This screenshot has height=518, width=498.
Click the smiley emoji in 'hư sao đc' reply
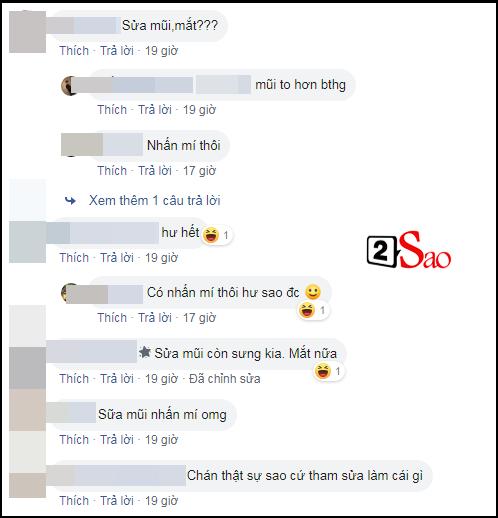313,292
